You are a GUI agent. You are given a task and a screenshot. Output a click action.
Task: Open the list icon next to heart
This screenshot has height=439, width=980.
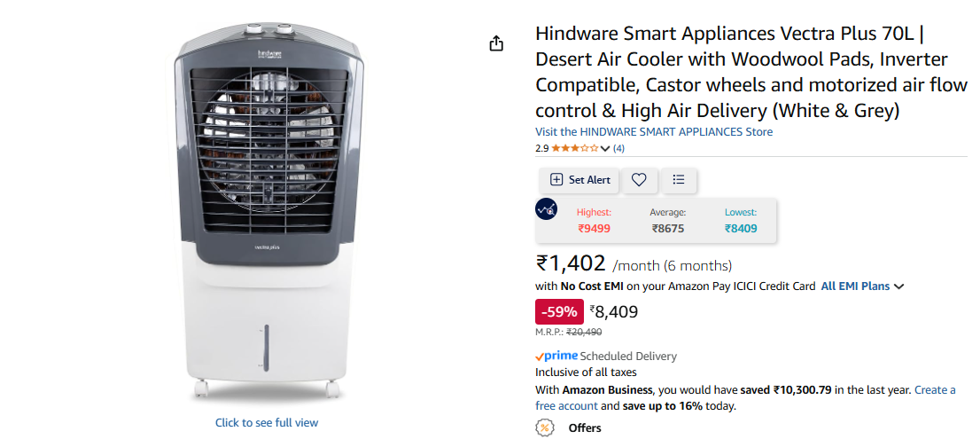pos(679,180)
